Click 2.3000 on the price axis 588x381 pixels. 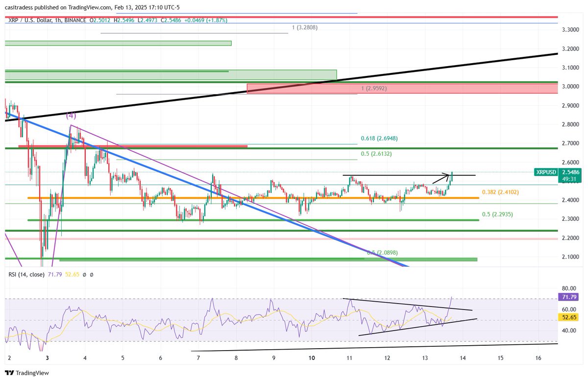[x=569, y=219]
